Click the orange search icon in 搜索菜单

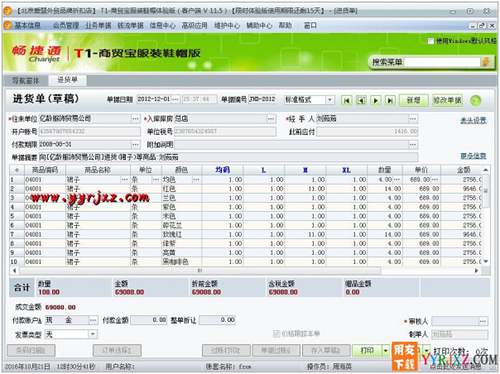pyautogui.click(x=486, y=62)
